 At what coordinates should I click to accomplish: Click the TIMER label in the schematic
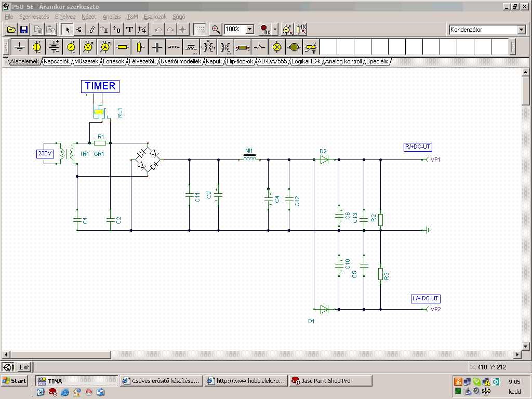100,86
